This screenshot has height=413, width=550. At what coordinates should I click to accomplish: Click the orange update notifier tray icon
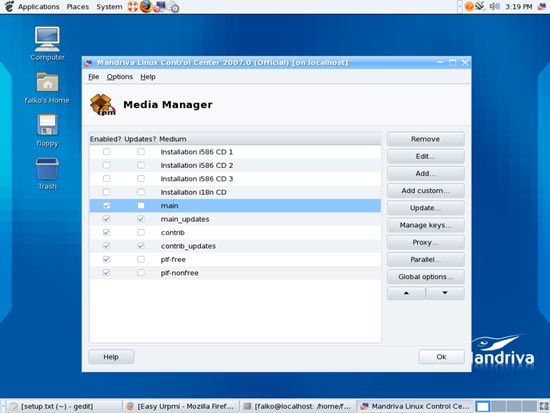[x=469, y=6]
